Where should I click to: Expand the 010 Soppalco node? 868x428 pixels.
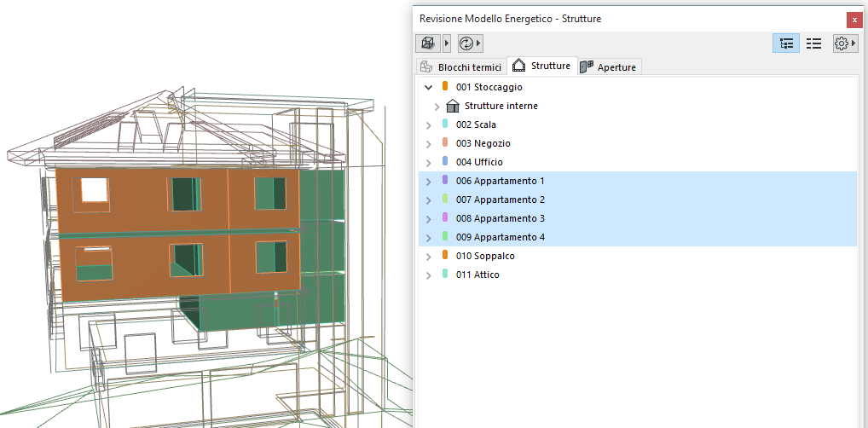[x=429, y=257]
